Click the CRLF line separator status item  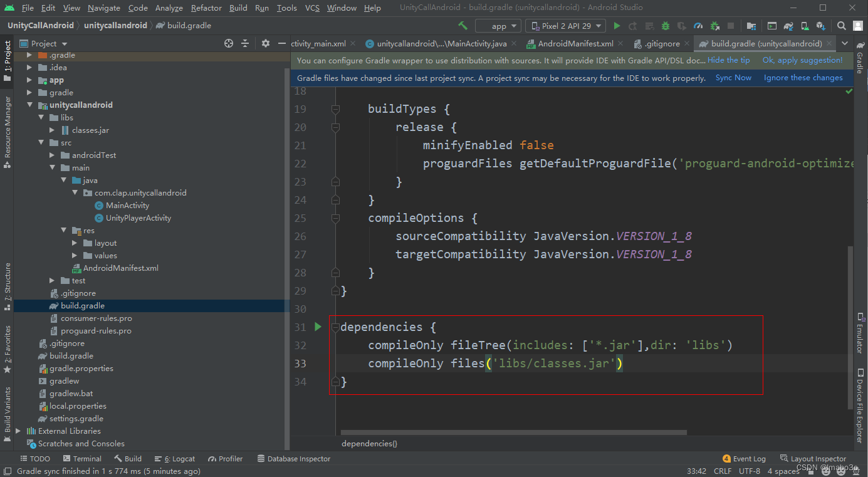coord(722,471)
